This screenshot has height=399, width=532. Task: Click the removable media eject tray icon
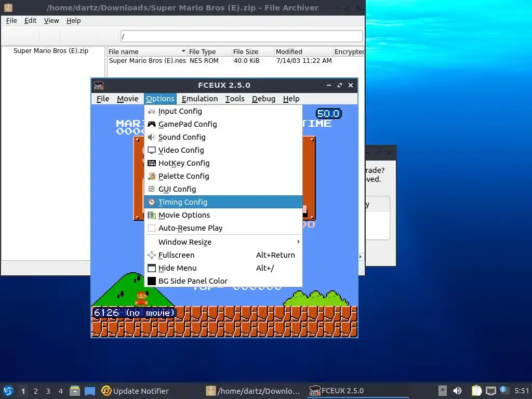[x=442, y=391]
